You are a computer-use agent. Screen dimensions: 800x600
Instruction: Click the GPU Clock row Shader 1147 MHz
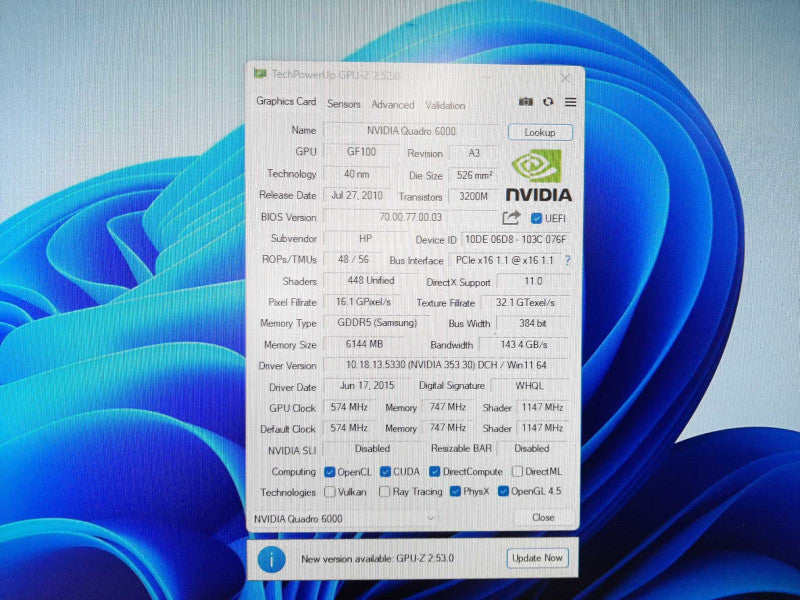pos(542,407)
